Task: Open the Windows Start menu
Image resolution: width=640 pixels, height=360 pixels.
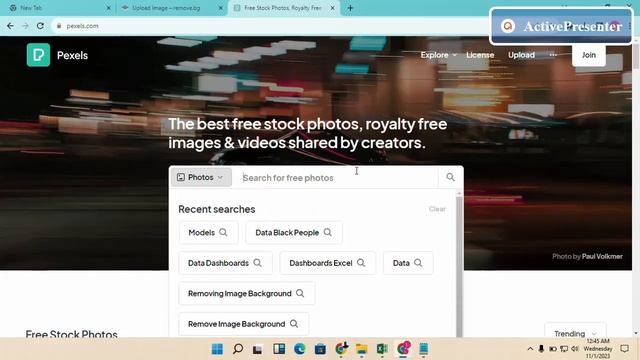Action: click(x=217, y=349)
